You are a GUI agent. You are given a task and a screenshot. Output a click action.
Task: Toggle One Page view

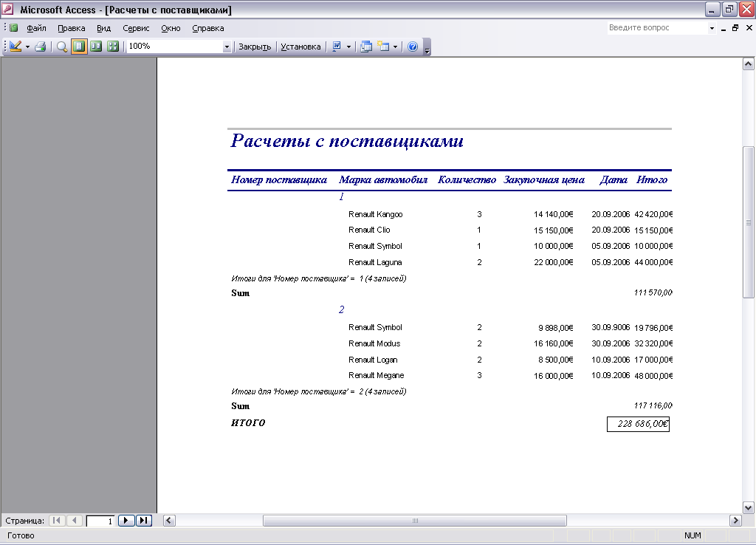tap(79, 47)
